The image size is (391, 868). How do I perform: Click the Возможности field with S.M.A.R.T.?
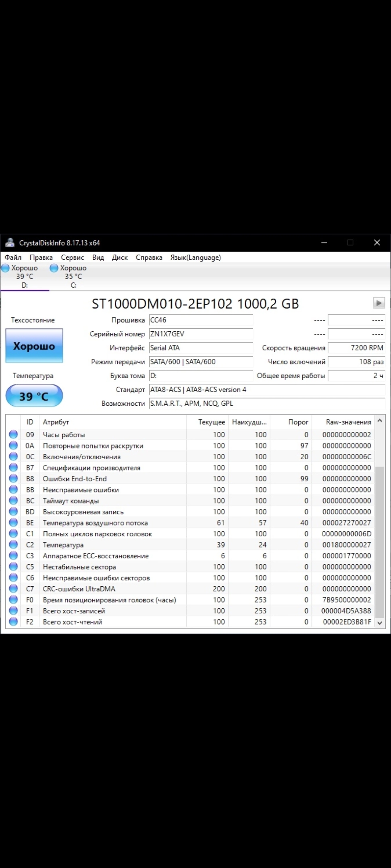click(x=267, y=403)
